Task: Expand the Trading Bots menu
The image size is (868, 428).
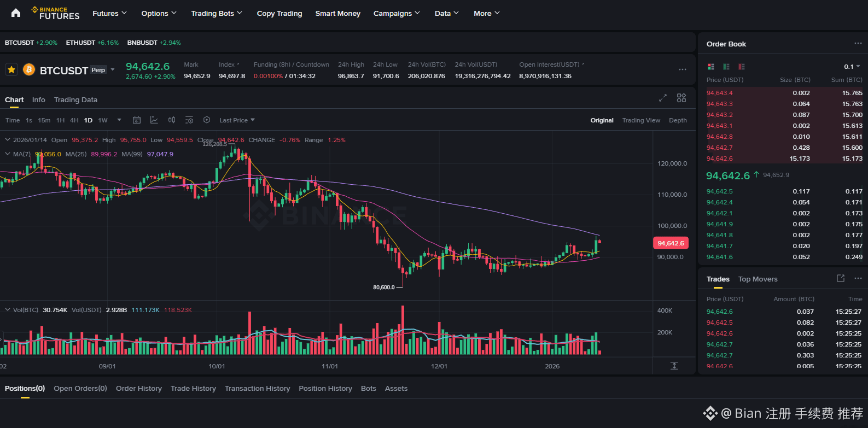Action: (217, 13)
